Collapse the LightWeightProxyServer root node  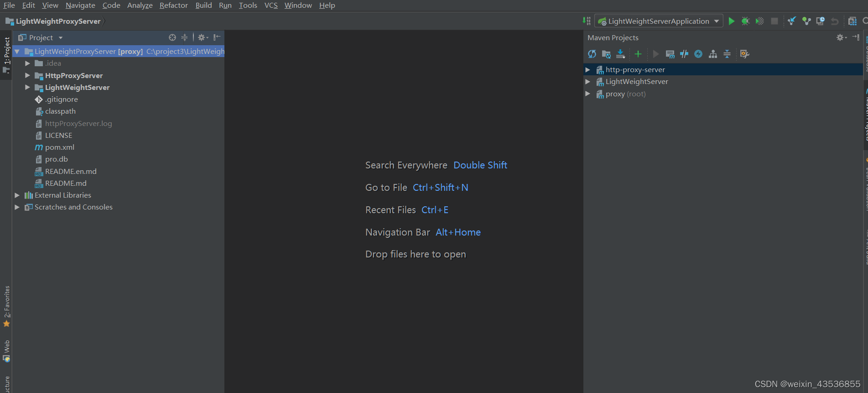[x=17, y=52]
